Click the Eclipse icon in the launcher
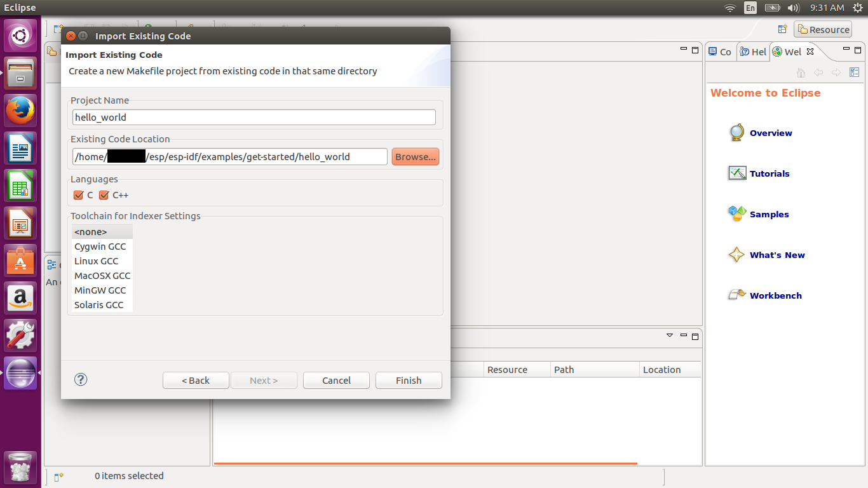The width and height of the screenshot is (868, 488). [x=20, y=373]
